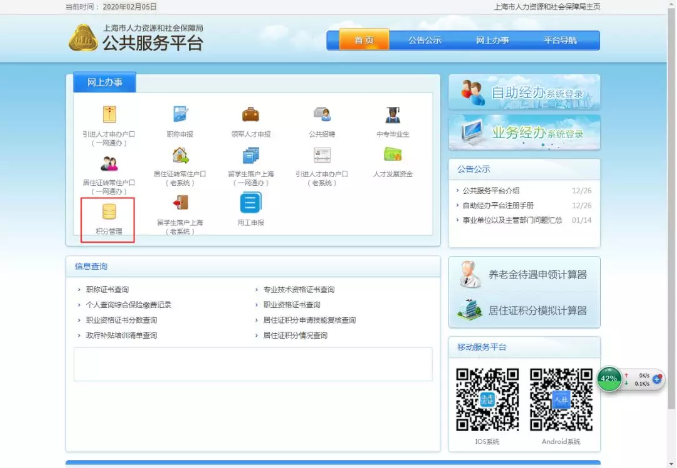Click the Android system QR code
Image resolution: width=677 pixels, height=468 pixels.
pyautogui.click(x=560, y=400)
